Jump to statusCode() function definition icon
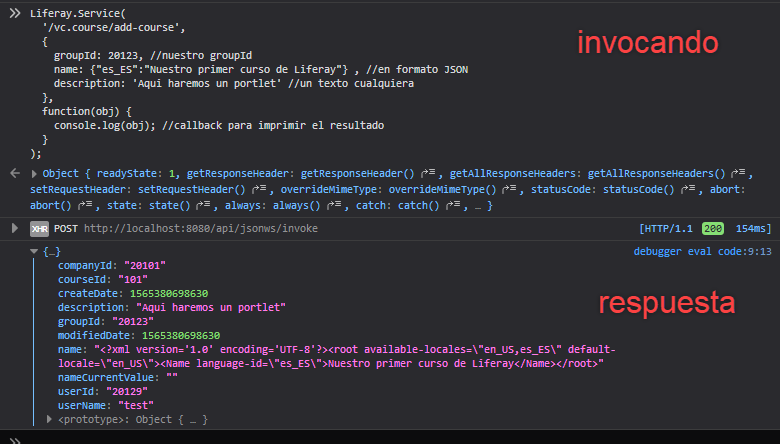Viewport: 780px width, 444px height. click(x=688, y=189)
